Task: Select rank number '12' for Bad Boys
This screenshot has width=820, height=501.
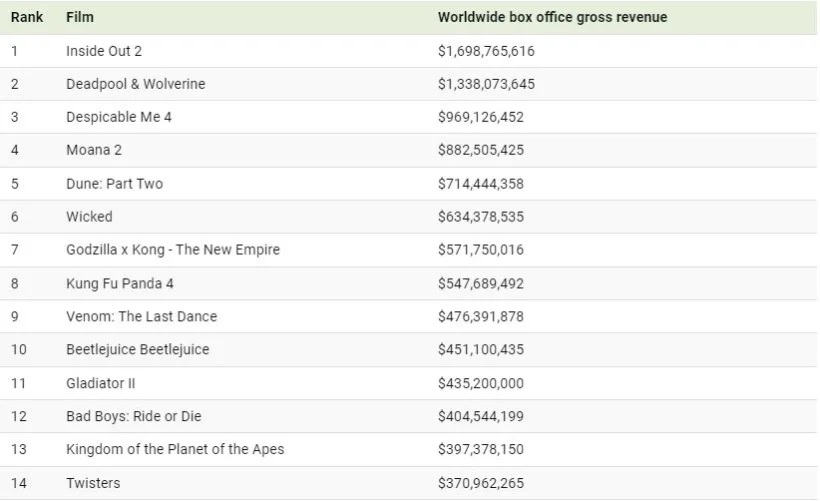Action: pyautogui.click(x=19, y=417)
